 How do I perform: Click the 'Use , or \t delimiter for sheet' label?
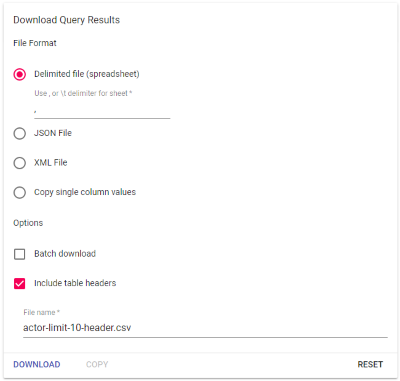(83, 93)
